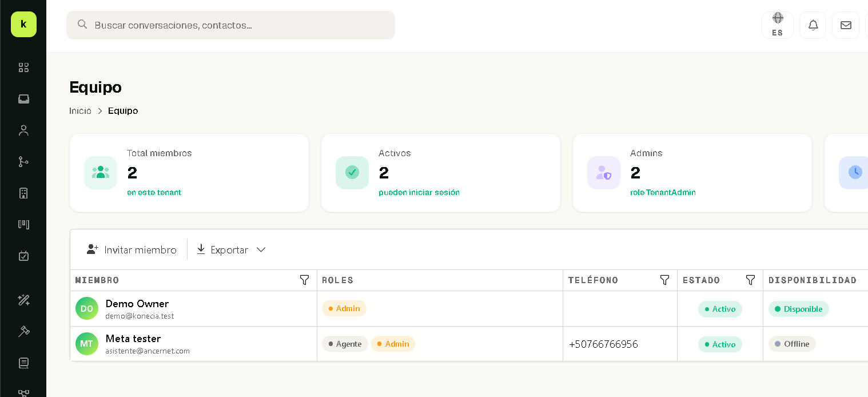
Task: Click the DISPONIBILIDAD column header
Action: coord(813,280)
